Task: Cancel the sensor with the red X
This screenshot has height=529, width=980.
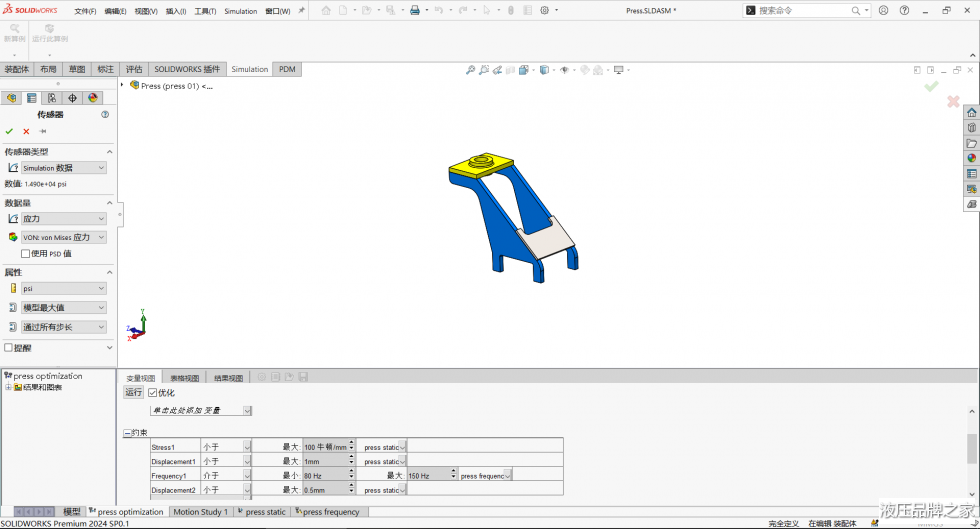Action: tap(26, 131)
